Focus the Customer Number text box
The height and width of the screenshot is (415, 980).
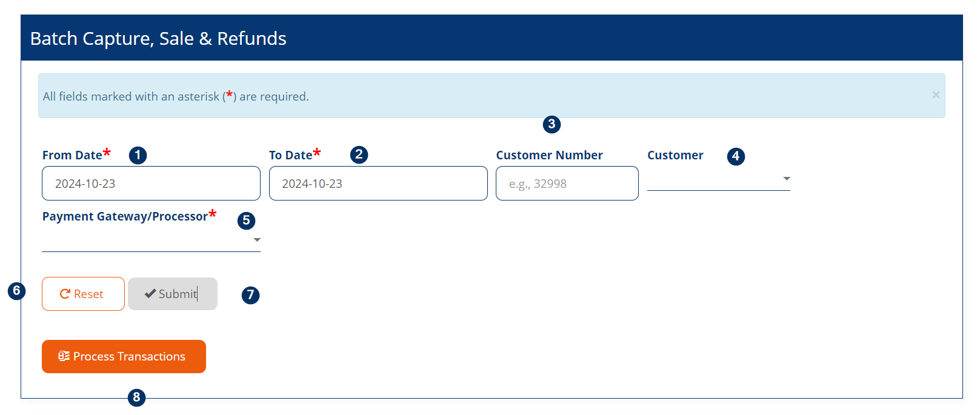(567, 184)
